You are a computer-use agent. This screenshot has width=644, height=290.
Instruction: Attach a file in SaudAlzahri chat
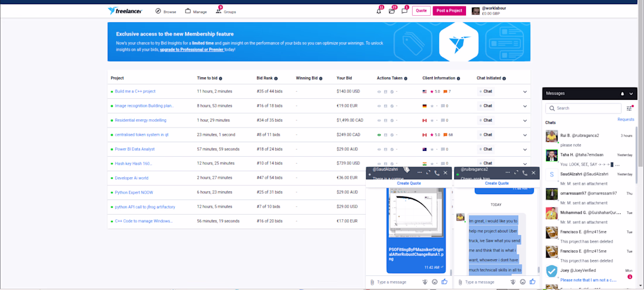[372, 282]
